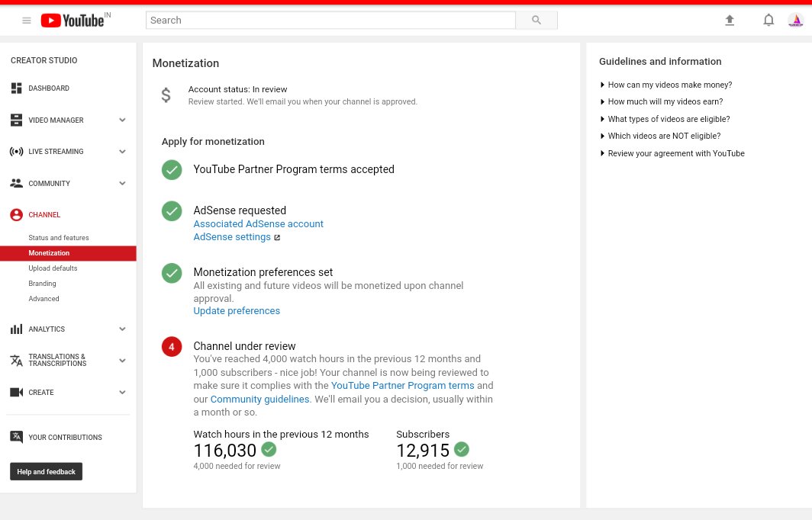Expand the Community section
This screenshot has height=520, width=812.
click(x=122, y=183)
